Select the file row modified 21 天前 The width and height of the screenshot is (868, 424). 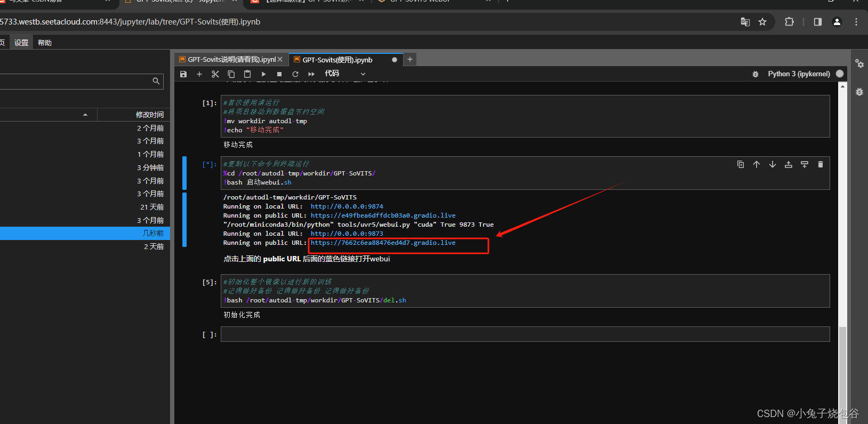85,207
